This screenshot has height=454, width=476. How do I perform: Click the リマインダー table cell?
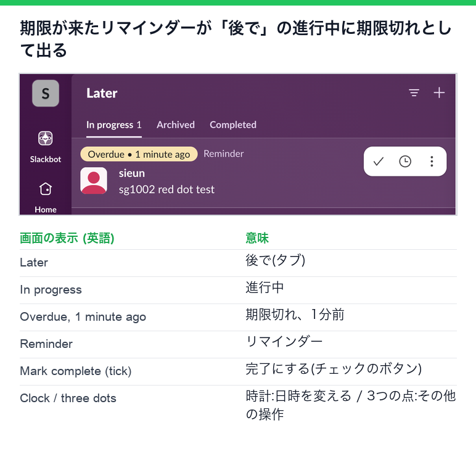(x=284, y=342)
